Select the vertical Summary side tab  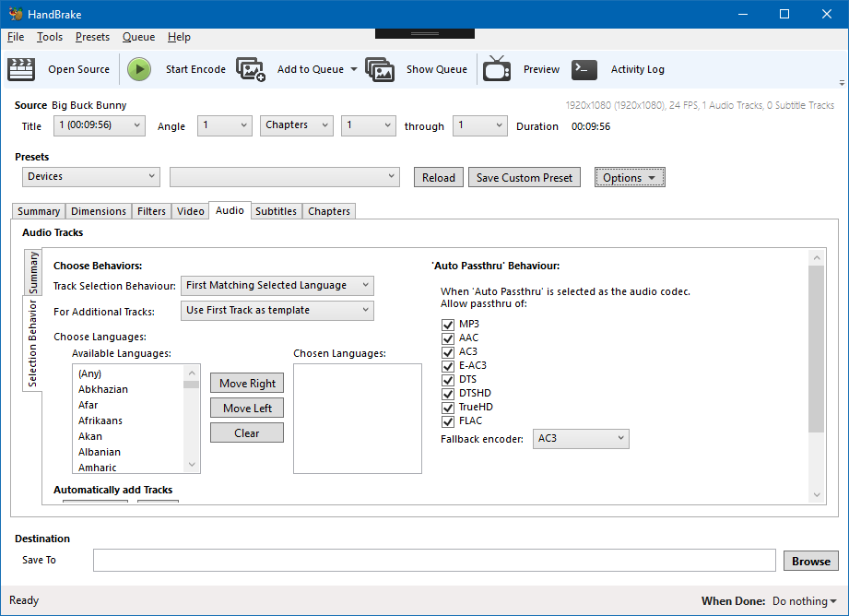pyautogui.click(x=33, y=273)
